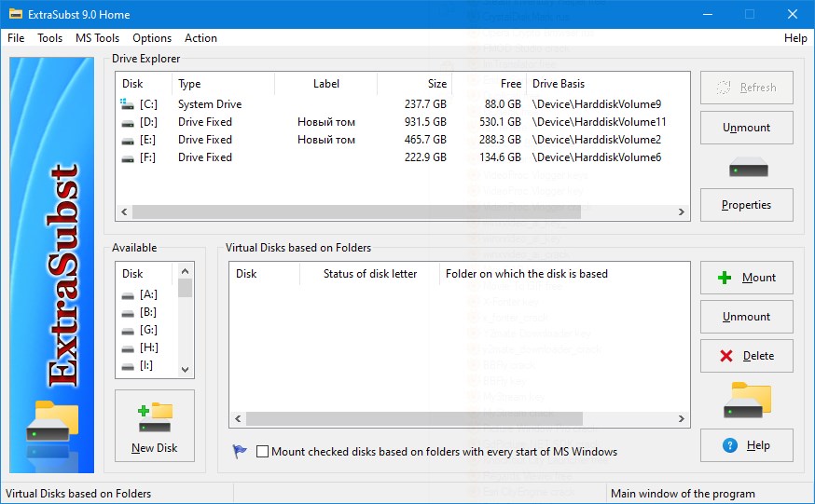Image resolution: width=815 pixels, height=504 pixels.
Task: Click the F: drive icon in Drive Explorer
Action: (x=128, y=158)
